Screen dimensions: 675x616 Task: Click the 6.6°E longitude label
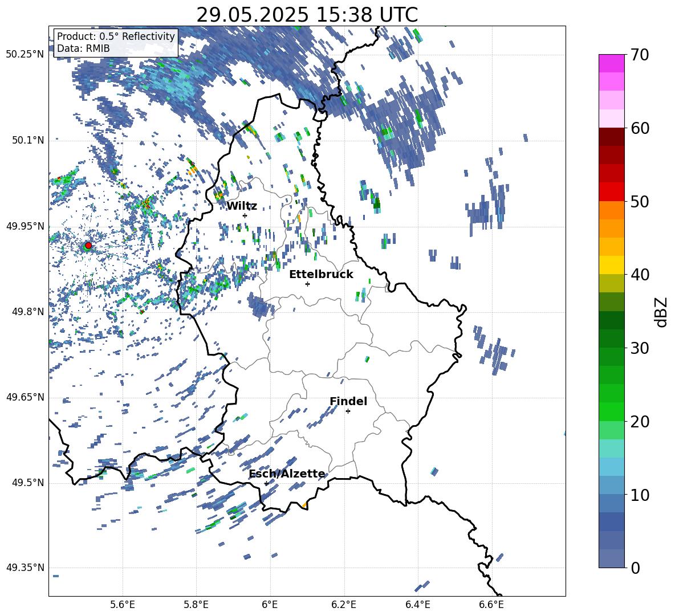pos(491,605)
